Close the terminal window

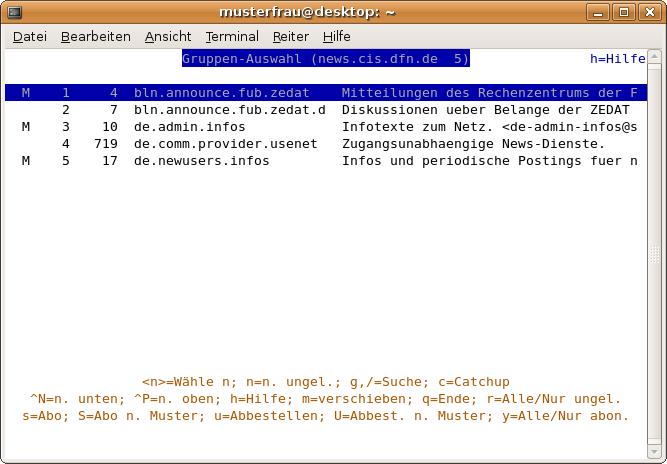[x=649, y=12]
